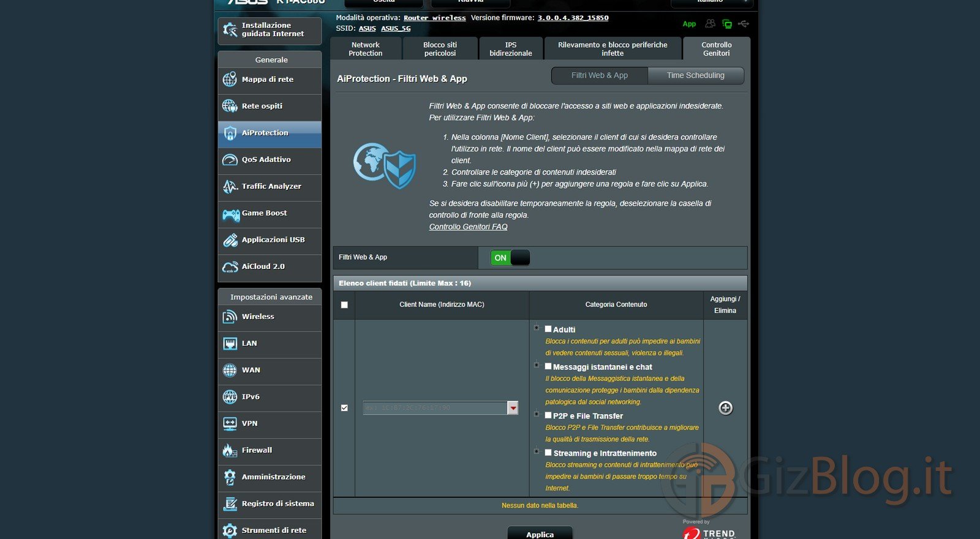
Task: Uncheck the client row checkbox
Action: (344, 408)
